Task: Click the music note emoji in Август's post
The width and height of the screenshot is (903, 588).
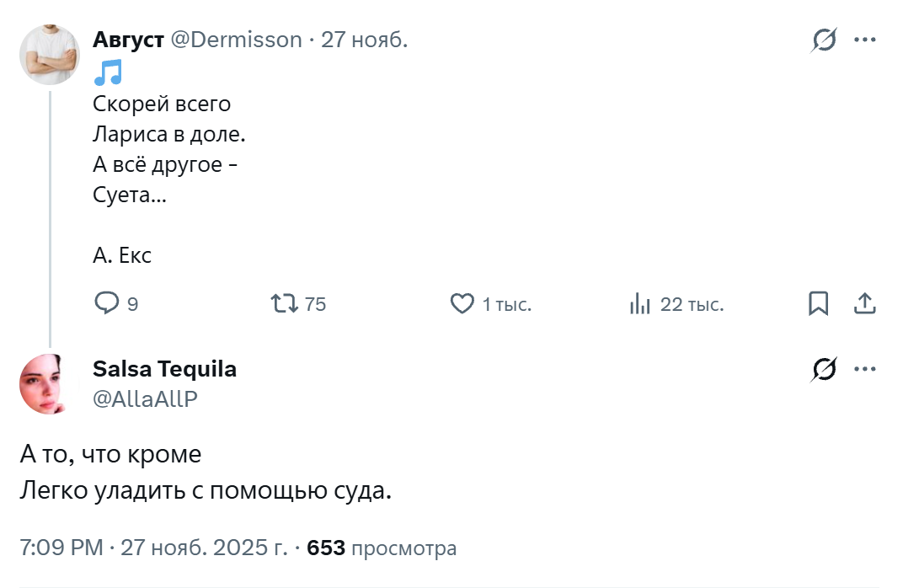Action: pyautogui.click(x=108, y=73)
